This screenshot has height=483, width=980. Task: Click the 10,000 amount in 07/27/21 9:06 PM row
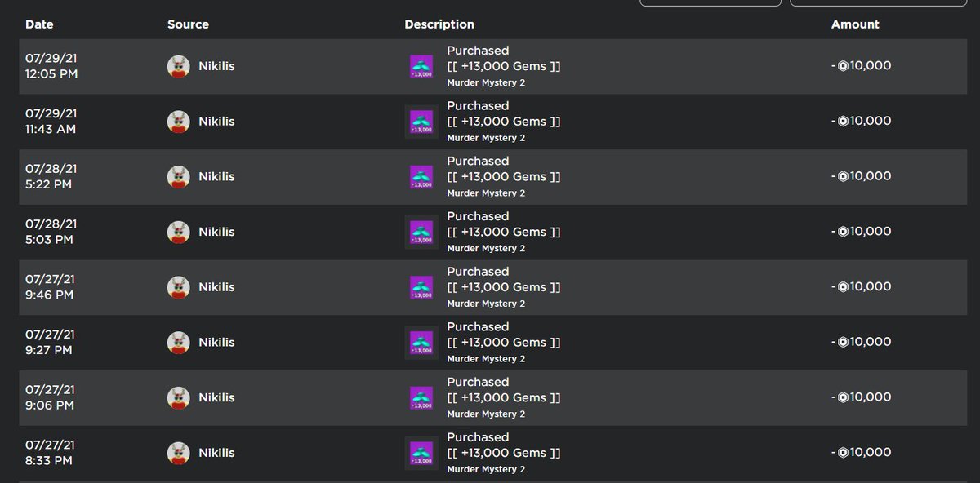(871, 397)
